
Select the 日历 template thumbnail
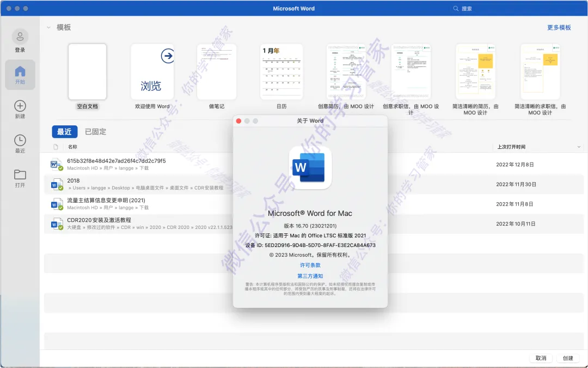[x=281, y=72]
